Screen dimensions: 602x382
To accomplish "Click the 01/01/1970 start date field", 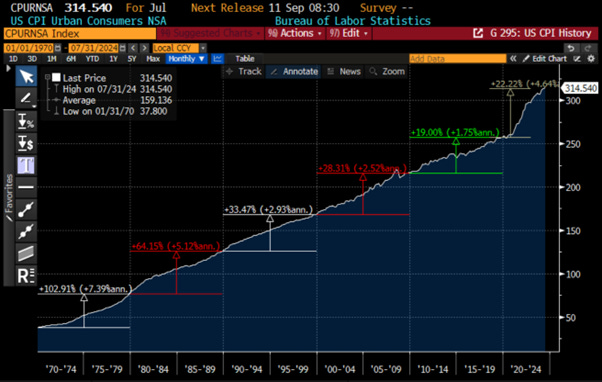I will click(29, 48).
